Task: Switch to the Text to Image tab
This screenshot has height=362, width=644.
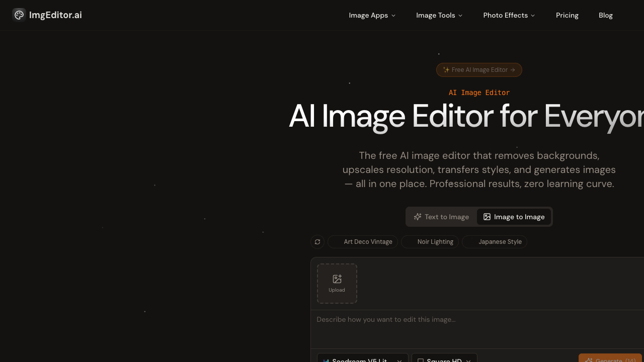Action: [x=441, y=217]
